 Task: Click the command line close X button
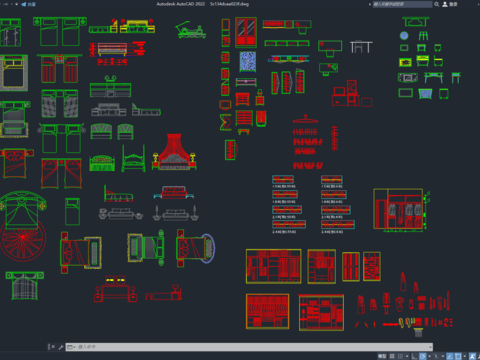tap(53, 347)
